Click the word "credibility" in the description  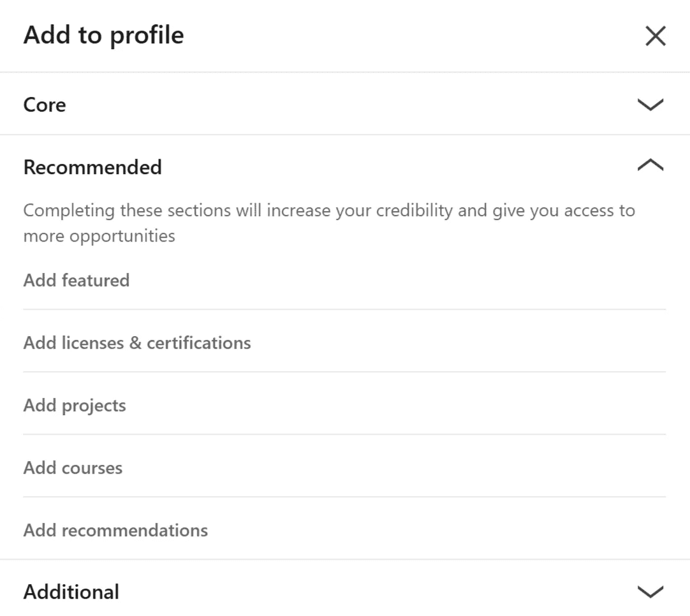[415, 210]
